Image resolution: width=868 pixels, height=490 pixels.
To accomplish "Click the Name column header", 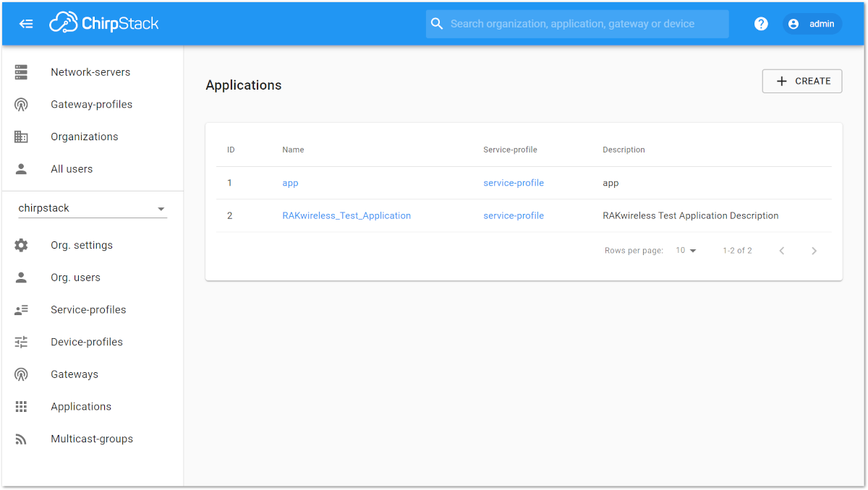I will point(293,150).
